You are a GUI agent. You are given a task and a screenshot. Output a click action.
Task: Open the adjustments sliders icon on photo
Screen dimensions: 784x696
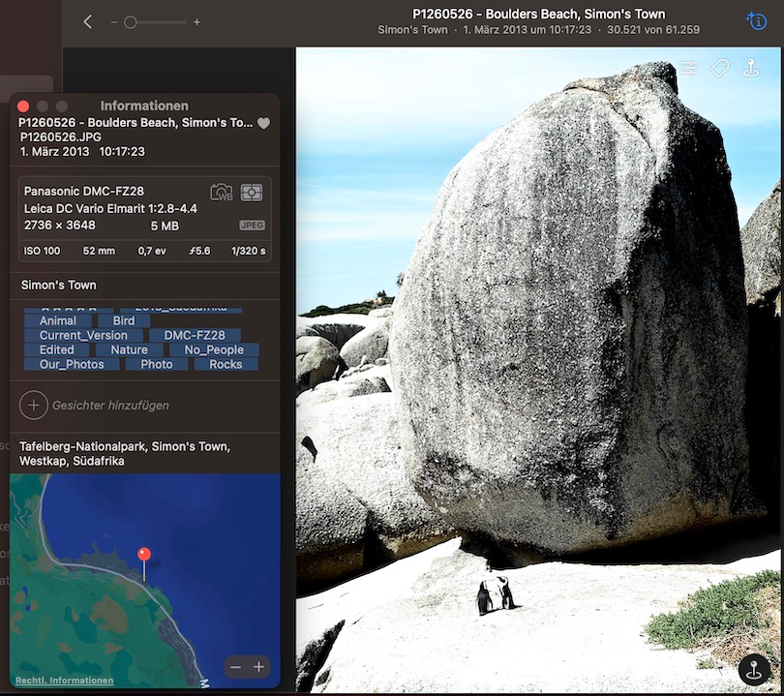[687, 68]
